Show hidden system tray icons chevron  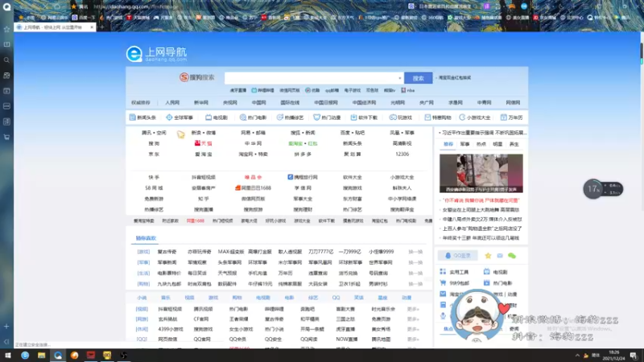[577, 356]
